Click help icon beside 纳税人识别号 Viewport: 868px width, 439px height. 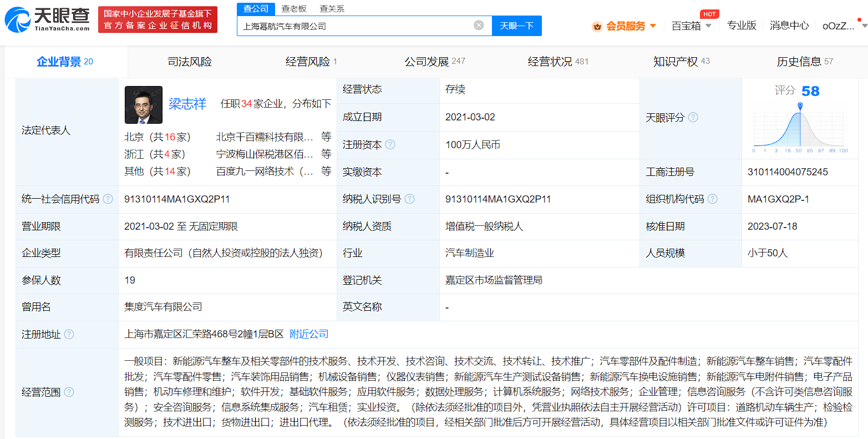(x=410, y=199)
